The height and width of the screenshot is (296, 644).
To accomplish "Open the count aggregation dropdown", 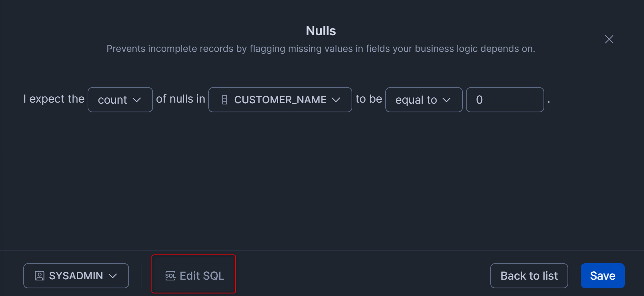I will [120, 100].
